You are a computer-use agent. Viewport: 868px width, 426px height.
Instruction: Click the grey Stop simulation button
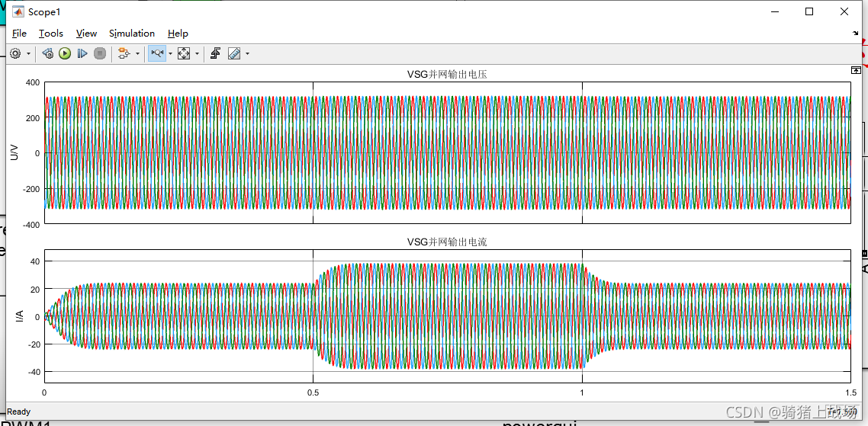[x=100, y=53]
